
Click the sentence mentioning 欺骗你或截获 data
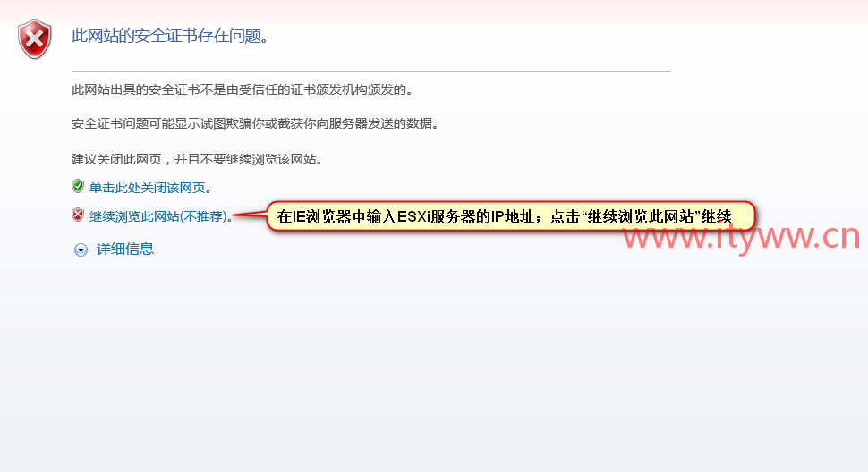[x=255, y=123]
